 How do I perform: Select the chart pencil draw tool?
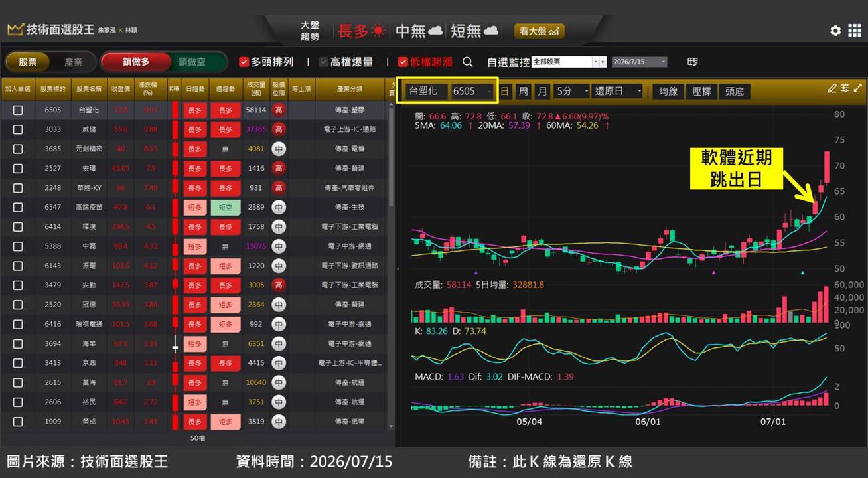[x=832, y=88]
